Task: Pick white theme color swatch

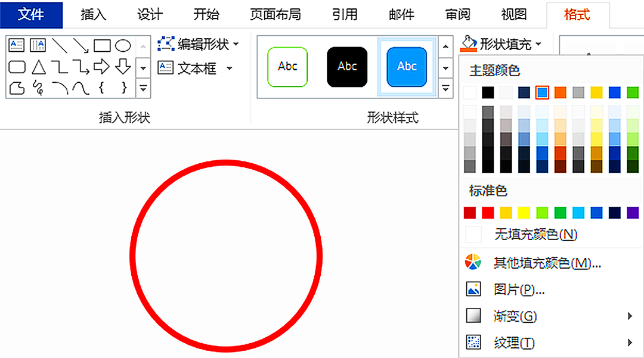Action: (x=470, y=92)
